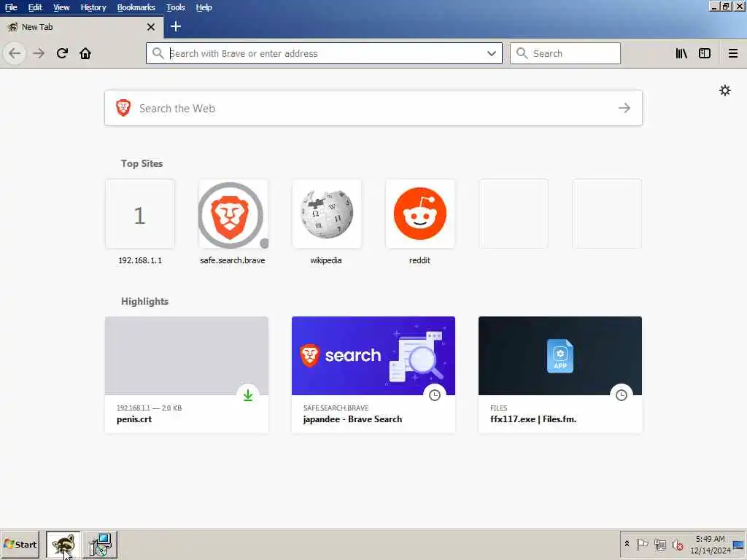Open the home page icon

(85, 53)
